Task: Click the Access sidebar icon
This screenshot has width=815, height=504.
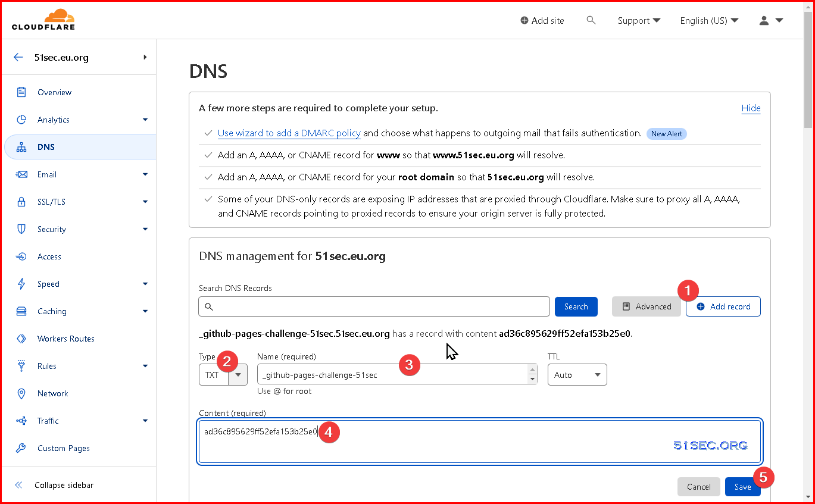Action: [x=21, y=256]
